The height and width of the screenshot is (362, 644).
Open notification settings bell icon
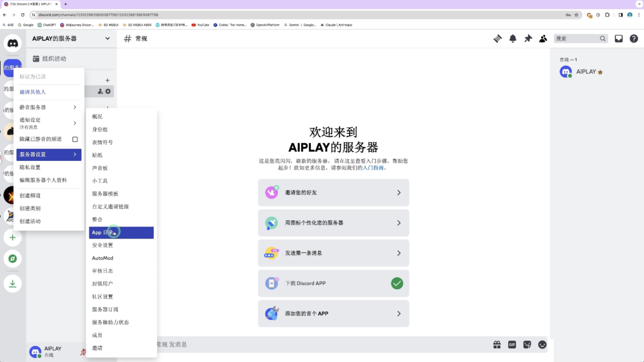[x=513, y=39]
